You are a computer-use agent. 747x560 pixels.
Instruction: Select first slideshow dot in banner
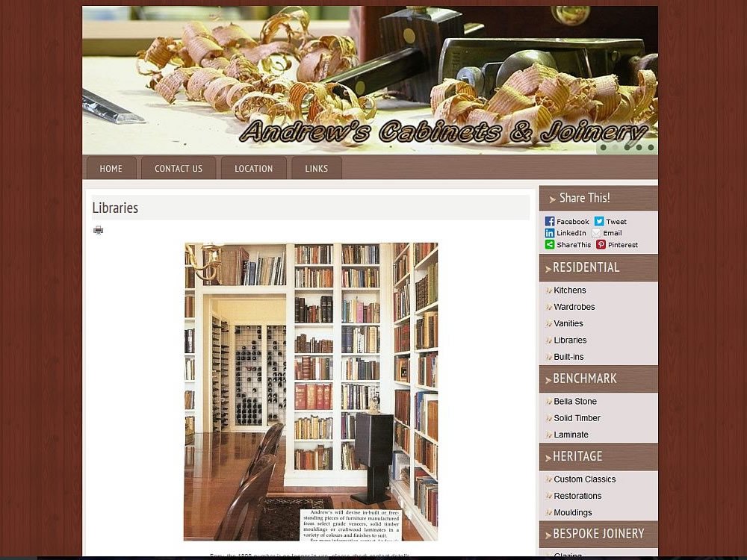point(603,147)
